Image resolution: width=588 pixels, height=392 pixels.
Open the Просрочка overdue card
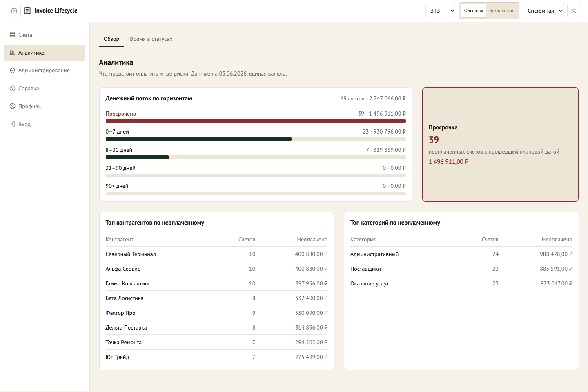click(x=500, y=145)
